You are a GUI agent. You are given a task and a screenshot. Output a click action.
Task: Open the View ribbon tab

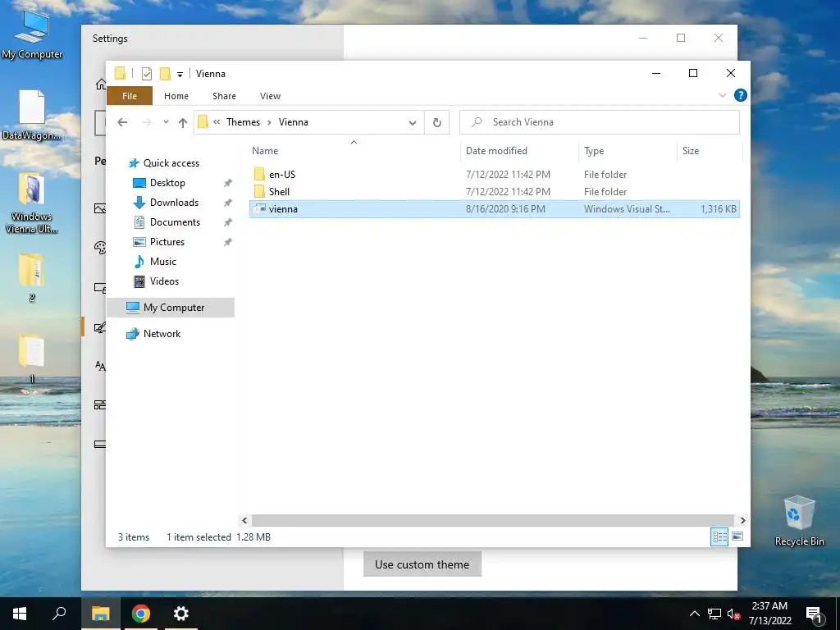(x=270, y=96)
